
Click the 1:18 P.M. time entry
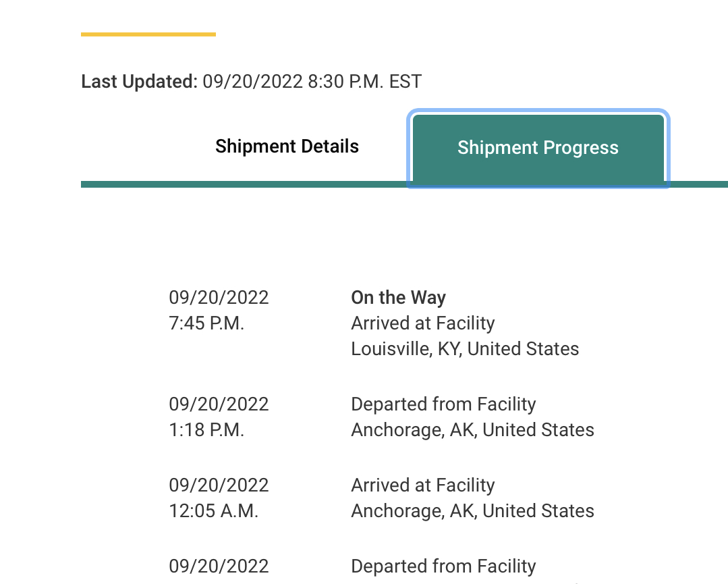(206, 430)
